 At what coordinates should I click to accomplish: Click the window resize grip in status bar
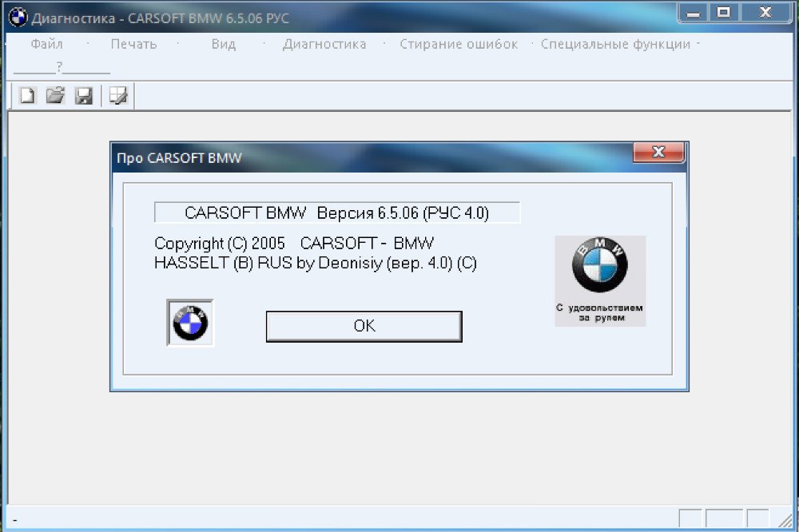click(x=785, y=518)
